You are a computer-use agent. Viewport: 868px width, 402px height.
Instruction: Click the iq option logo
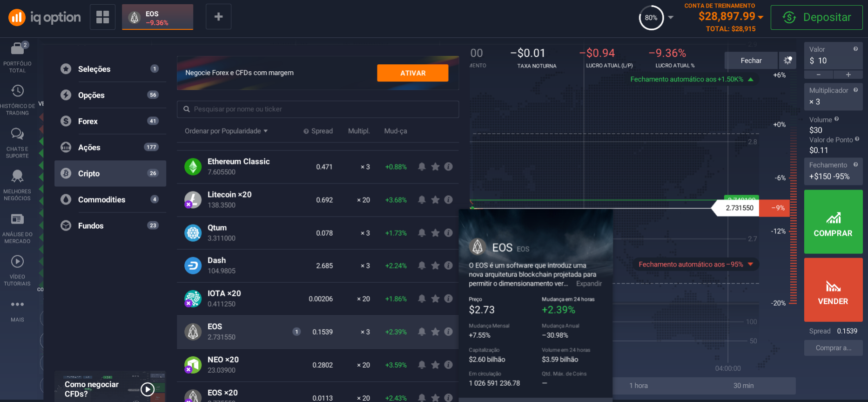point(45,17)
